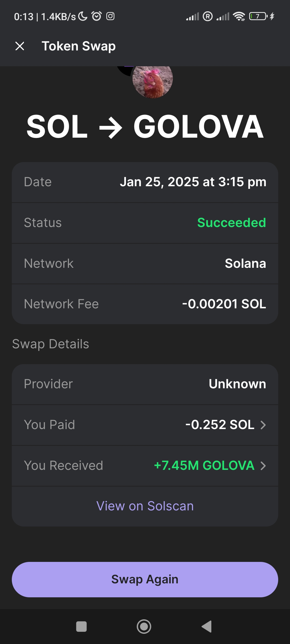Tap the green Succeeded status value
Screen dimensions: 290x644
click(231, 223)
